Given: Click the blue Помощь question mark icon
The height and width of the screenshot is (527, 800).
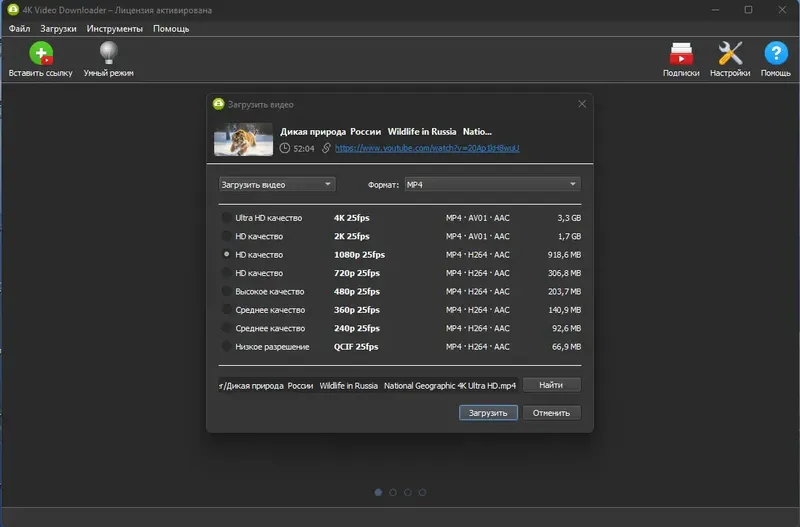Looking at the screenshot, I should click(x=776, y=53).
